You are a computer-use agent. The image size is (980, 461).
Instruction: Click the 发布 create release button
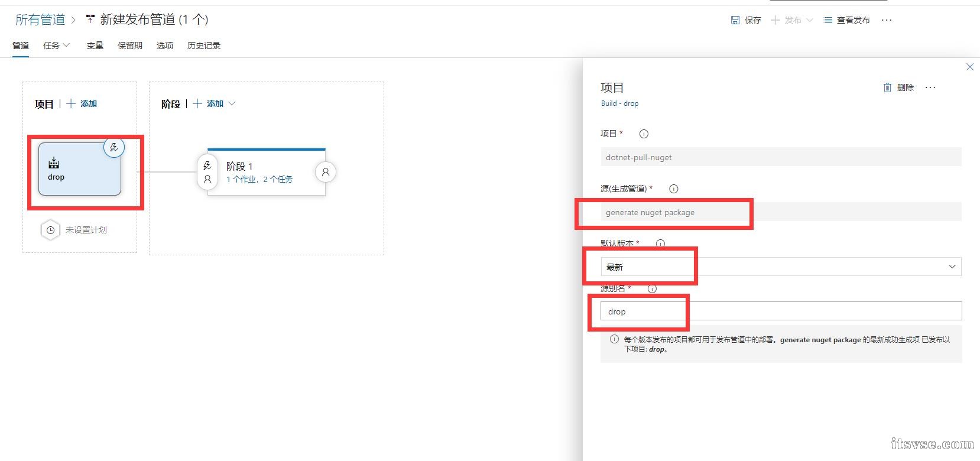coord(786,20)
